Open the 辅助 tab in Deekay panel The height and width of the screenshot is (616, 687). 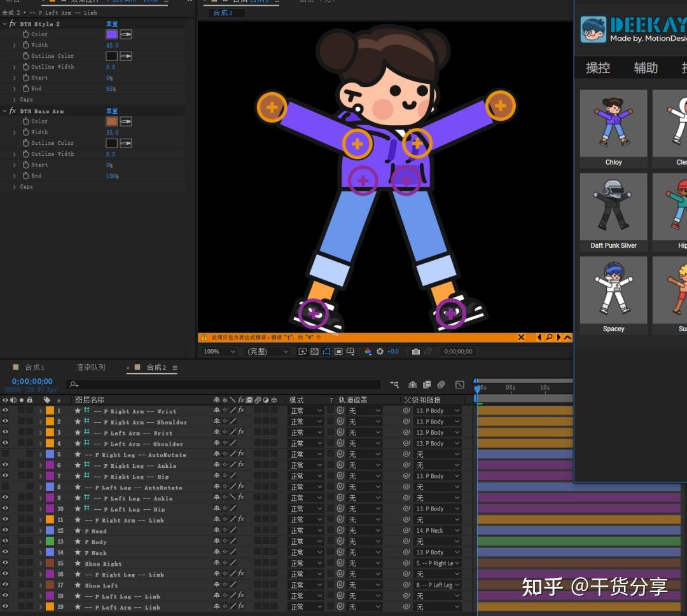(x=646, y=68)
